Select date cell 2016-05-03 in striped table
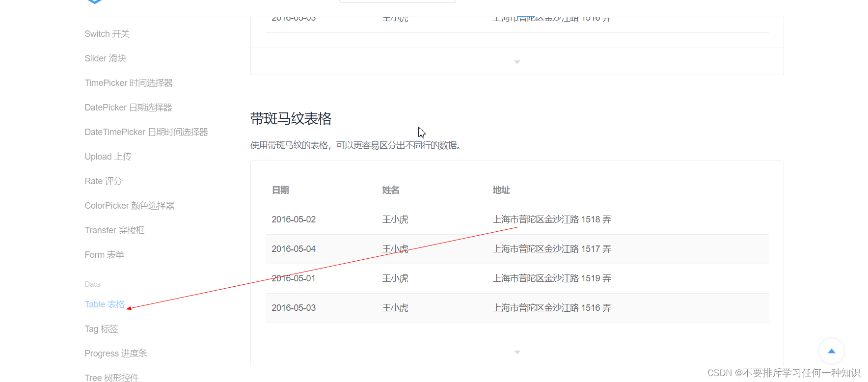 point(294,308)
